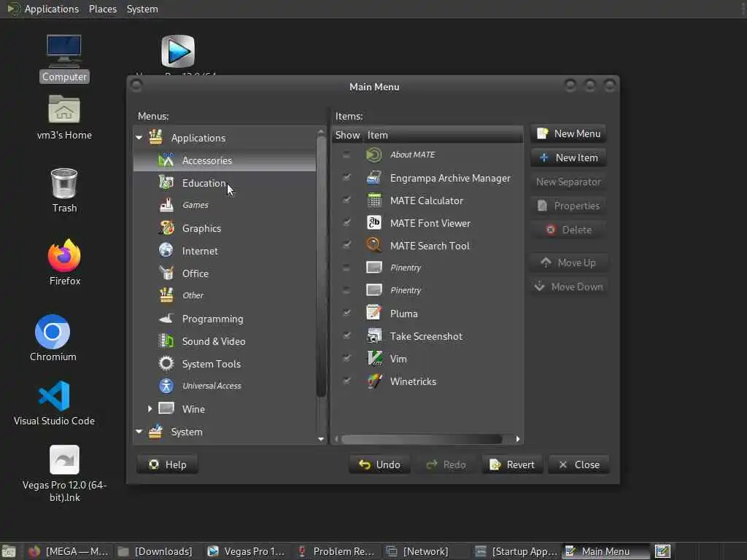Viewport: 747px width, 560px height.
Task: Switch to Startup Applications taskbar window
Action: [516, 551]
